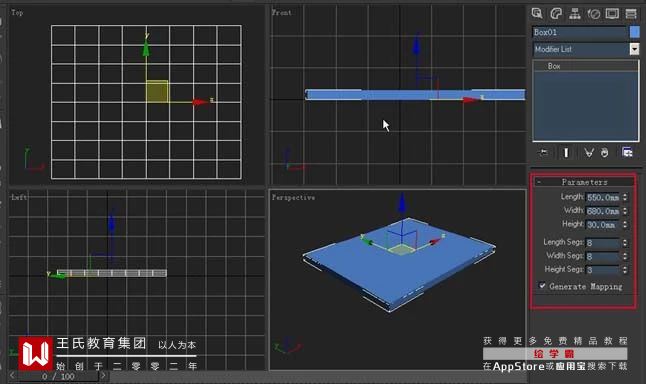Click the yellow XY plane handle in Top viewport
The height and width of the screenshot is (384, 646).
pos(157,91)
